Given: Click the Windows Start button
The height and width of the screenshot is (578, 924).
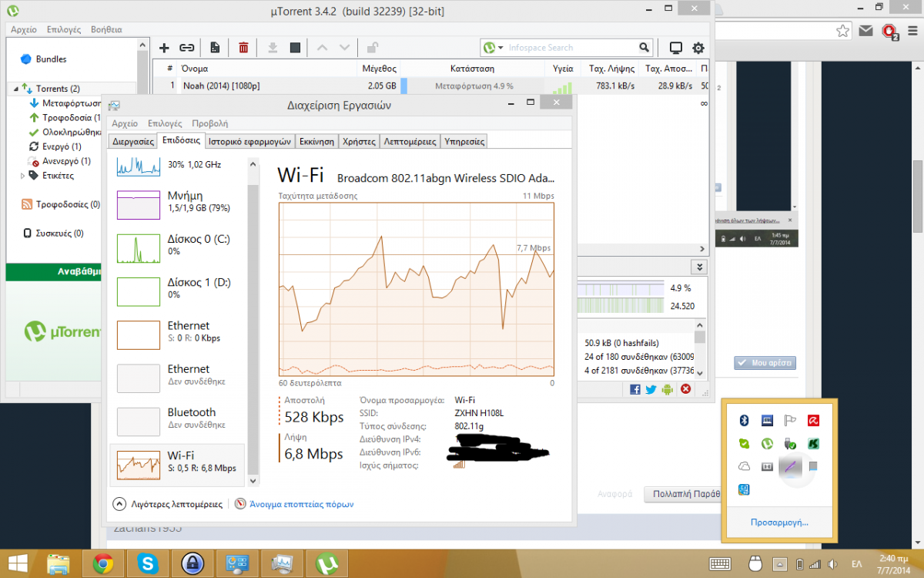Looking at the screenshot, I should point(17,564).
